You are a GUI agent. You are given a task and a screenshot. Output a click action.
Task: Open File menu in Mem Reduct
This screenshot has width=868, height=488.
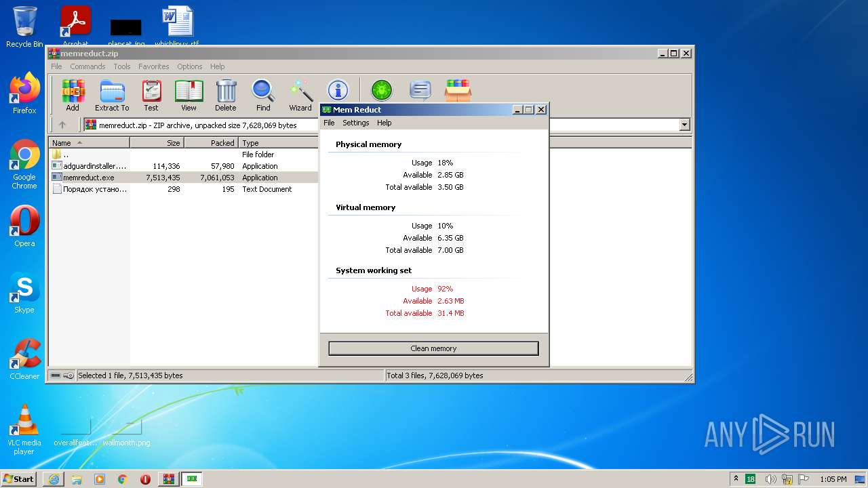[x=329, y=123]
